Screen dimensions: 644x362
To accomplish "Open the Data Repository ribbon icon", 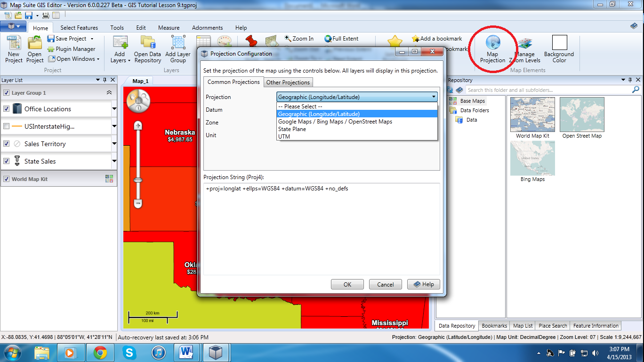I will [x=147, y=43].
